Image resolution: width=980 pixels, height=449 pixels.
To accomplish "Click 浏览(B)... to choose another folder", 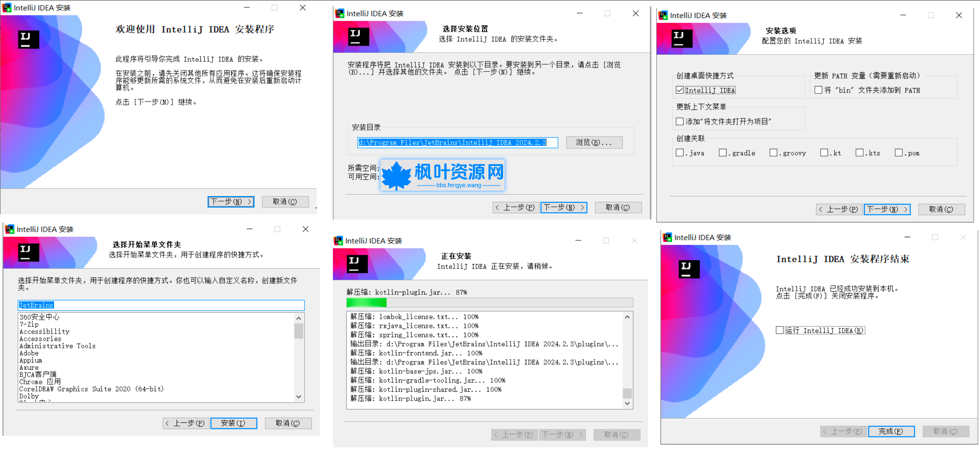I will pos(594,142).
